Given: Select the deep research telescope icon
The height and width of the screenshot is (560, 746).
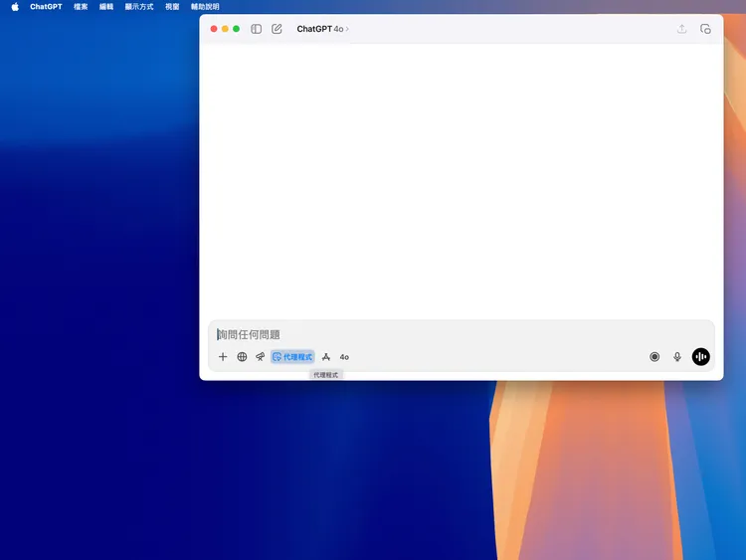Looking at the screenshot, I should click(x=260, y=357).
